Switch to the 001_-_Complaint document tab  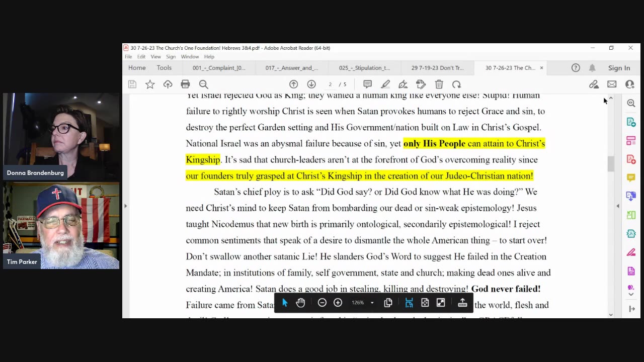pyautogui.click(x=219, y=68)
